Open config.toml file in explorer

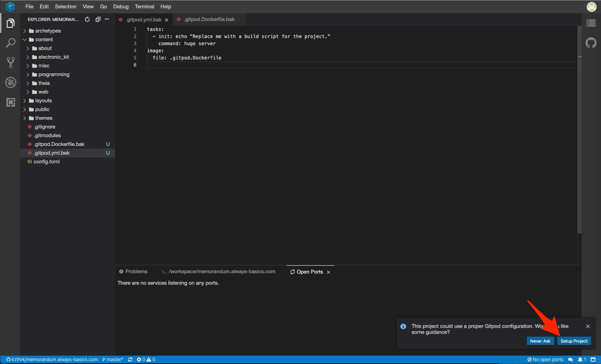67,162
